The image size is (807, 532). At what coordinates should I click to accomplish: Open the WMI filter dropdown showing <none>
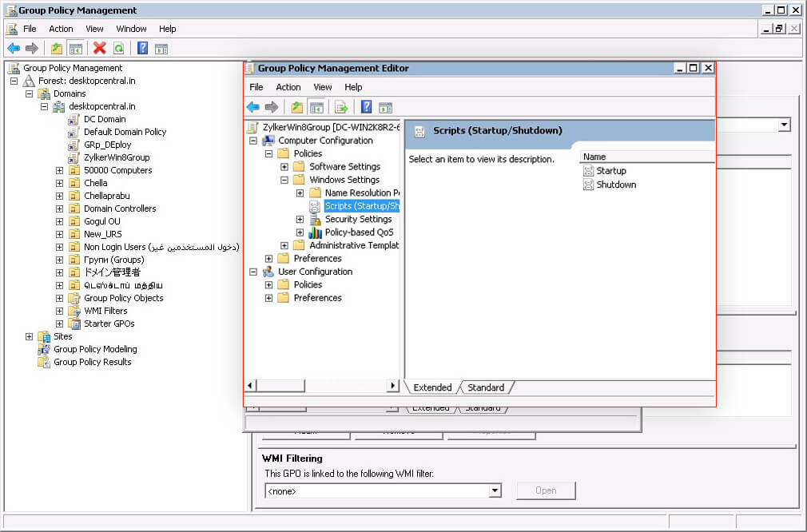coord(495,490)
